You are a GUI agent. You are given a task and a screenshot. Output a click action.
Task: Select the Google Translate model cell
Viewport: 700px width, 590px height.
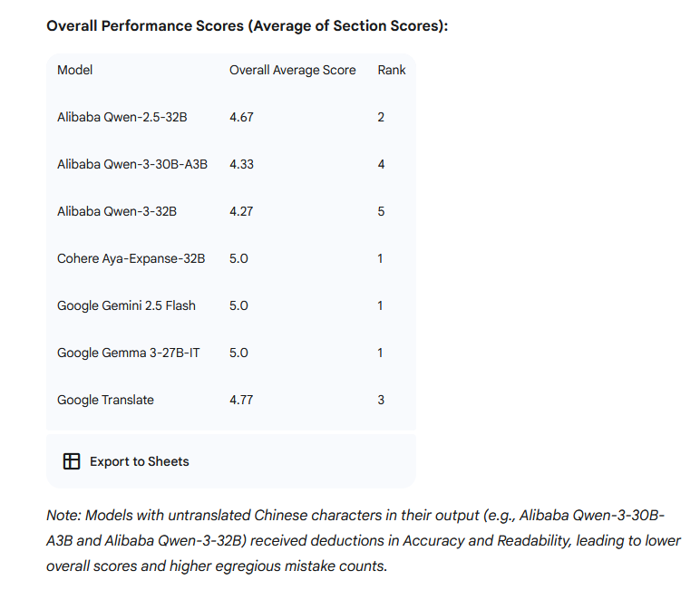click(x=105, y=400)
